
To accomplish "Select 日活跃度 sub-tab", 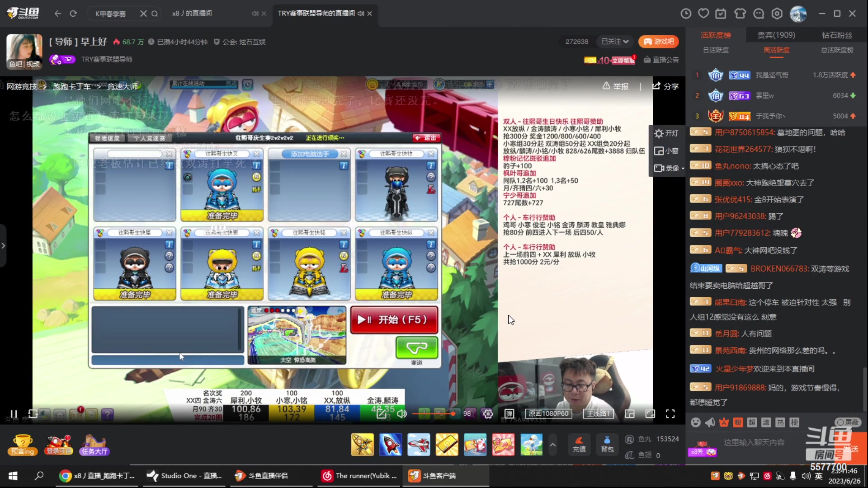I will coord(716,50).
